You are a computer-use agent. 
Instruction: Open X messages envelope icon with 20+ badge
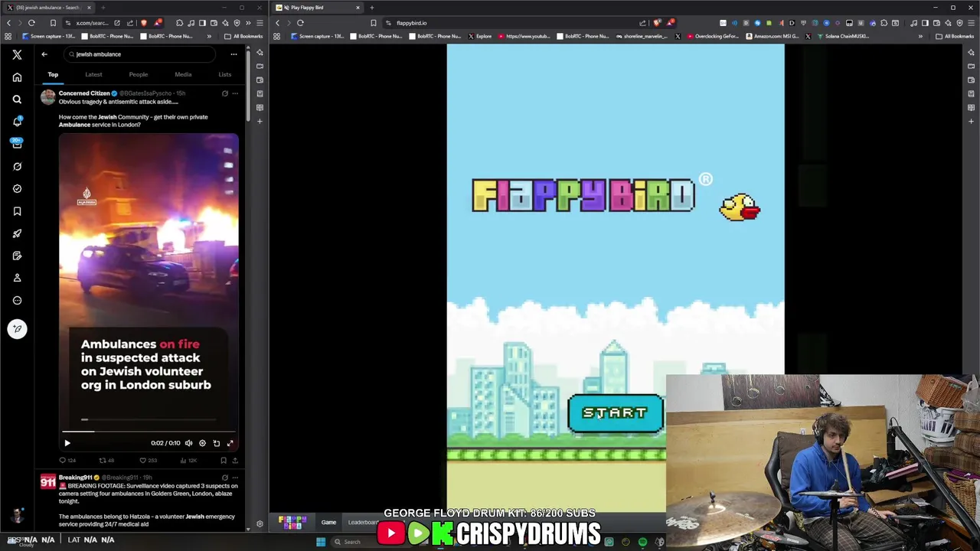tap(17, 144)
